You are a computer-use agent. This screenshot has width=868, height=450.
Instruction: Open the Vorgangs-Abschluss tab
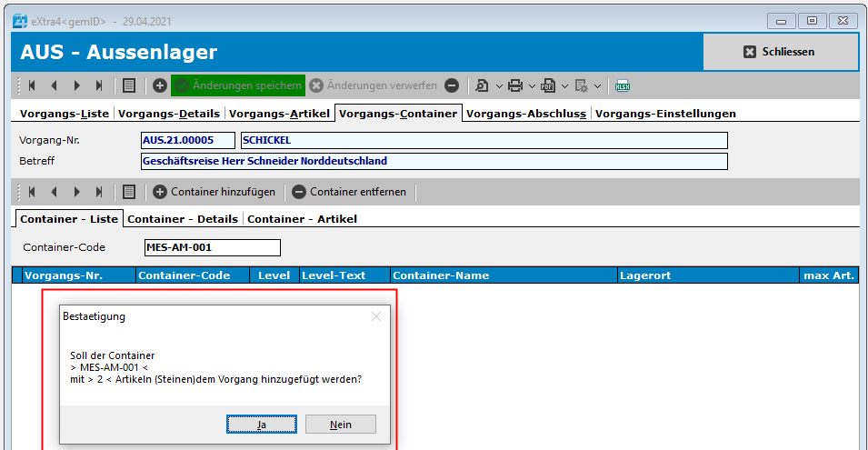pos(527,114)
